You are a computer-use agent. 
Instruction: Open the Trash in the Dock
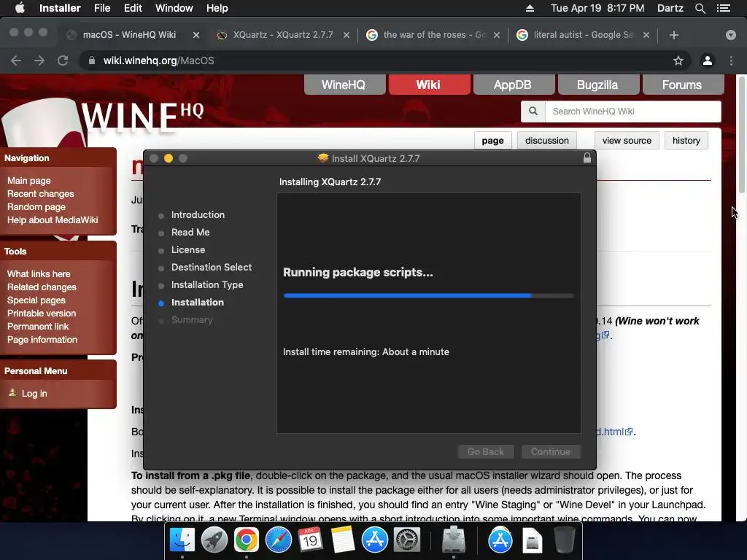565,540
